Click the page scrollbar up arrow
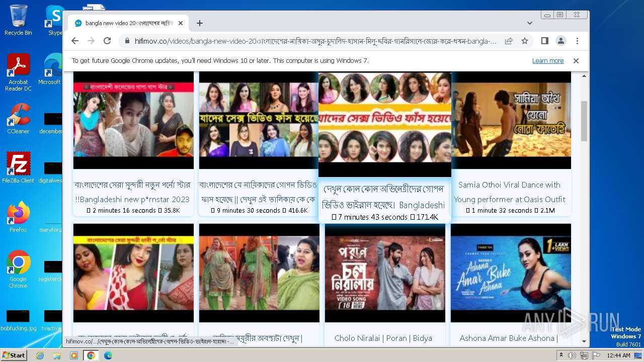Viewport: 644px width, 362px height. click(x=584, y=76)
